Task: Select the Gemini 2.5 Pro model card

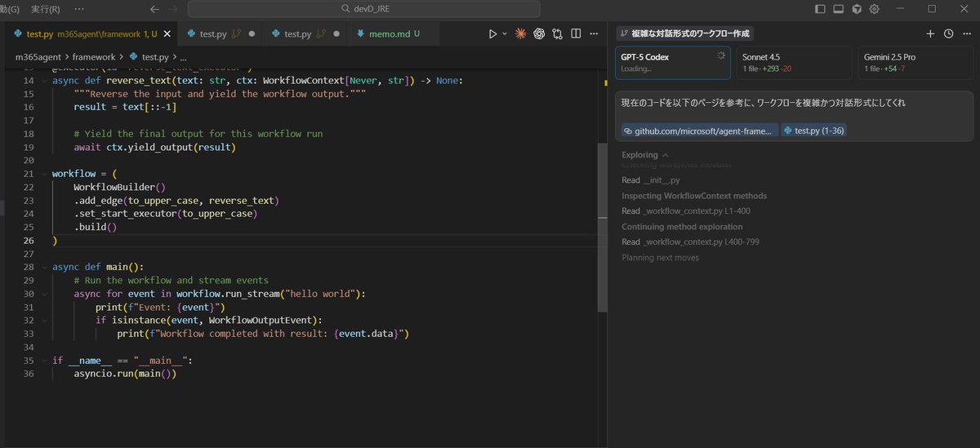Action: (x=915, y=63)
